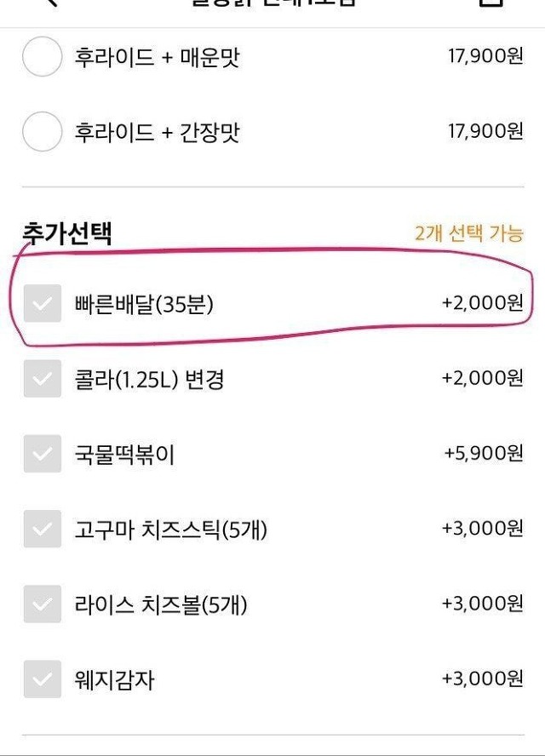Select the 후라이드 + 매운맛 radio button

click(x=42, y=58)
